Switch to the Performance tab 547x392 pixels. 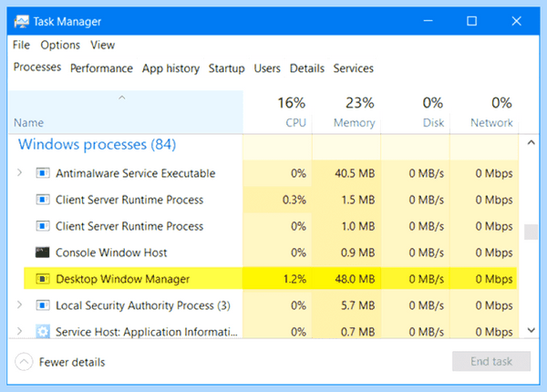tap(101, 68)
